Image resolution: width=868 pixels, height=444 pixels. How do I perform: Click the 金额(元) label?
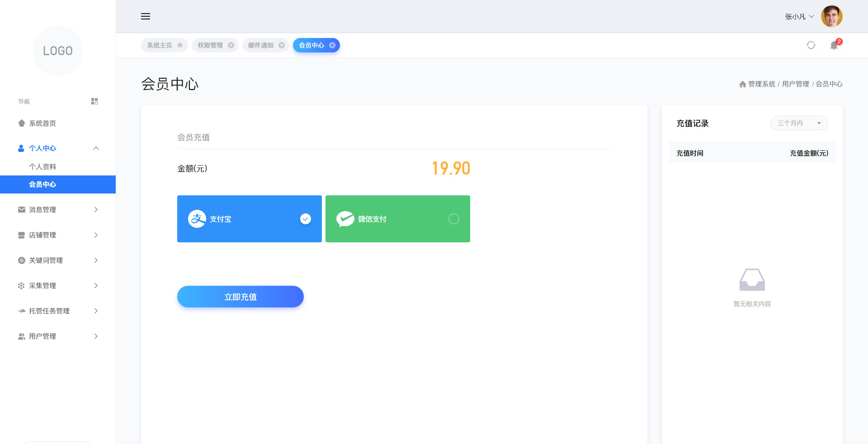pos(192,169)
